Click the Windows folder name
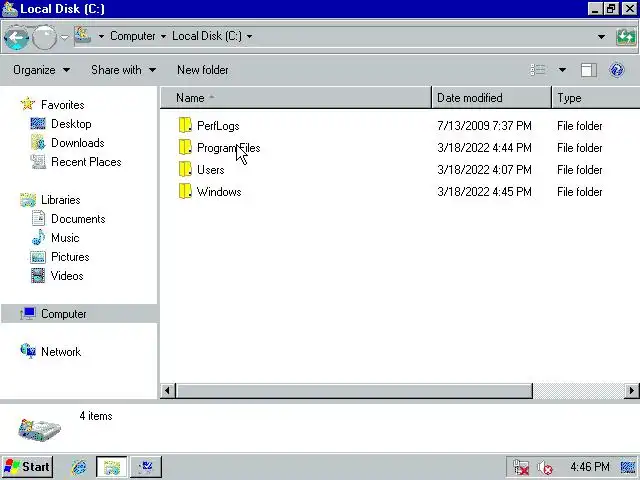This screenshot has width=640, height=480. click(x=219, y=192)
